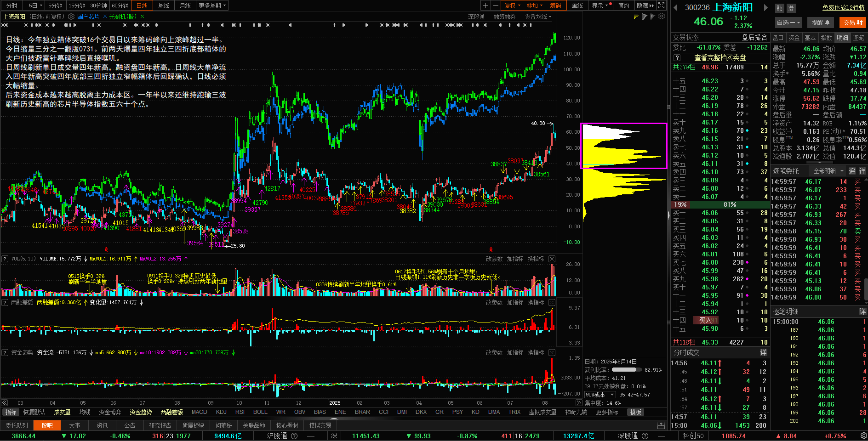
Task: Click the 模板 template button
Action: 635,412
